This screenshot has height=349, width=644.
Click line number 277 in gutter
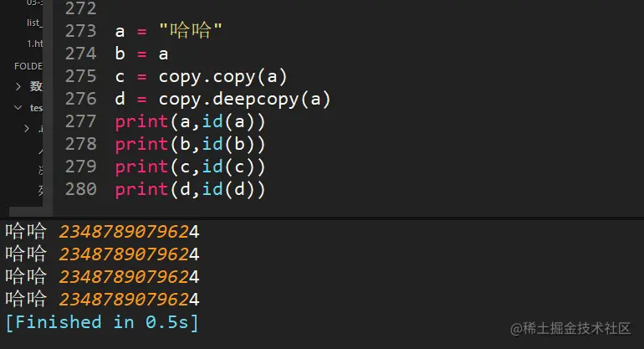81,121
